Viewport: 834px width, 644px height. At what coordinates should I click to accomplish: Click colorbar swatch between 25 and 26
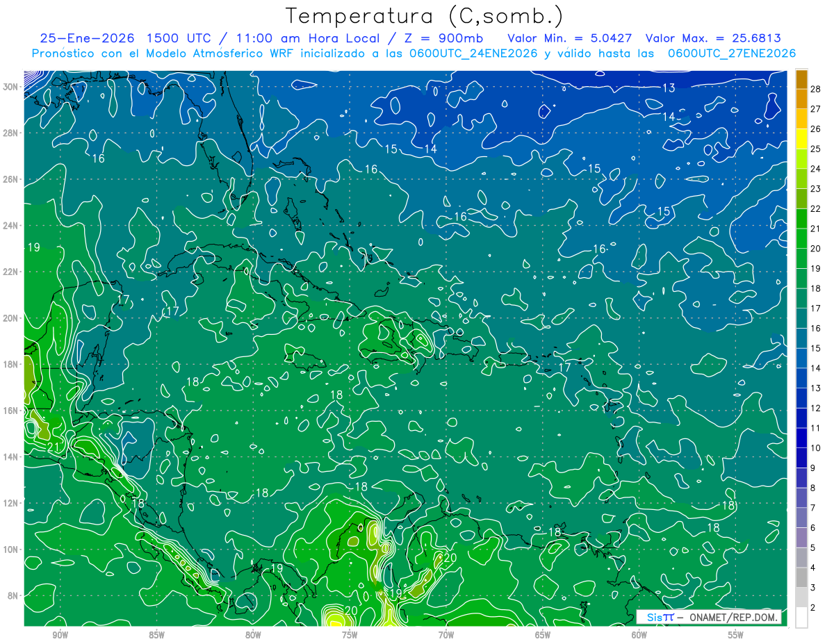tap(801, 138)
